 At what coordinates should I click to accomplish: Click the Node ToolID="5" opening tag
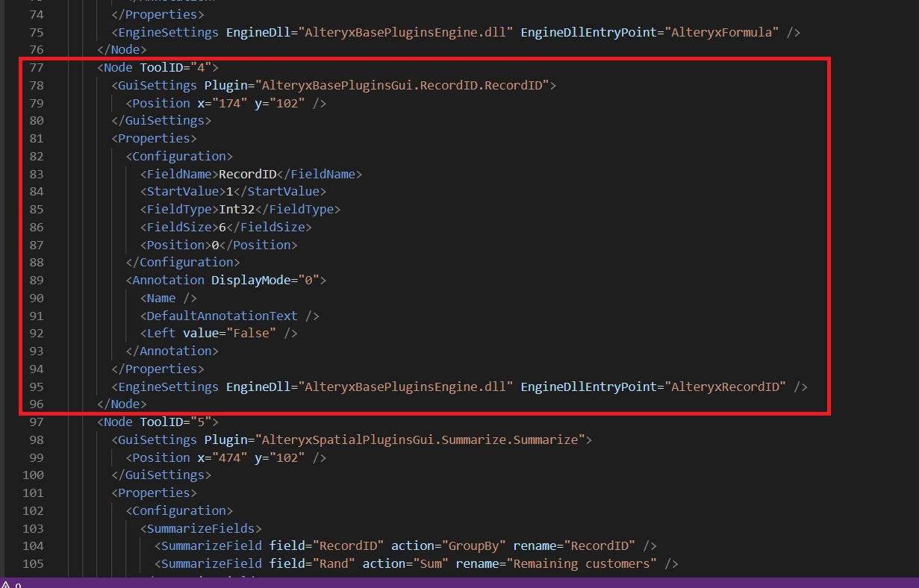(x=157, y=422)
